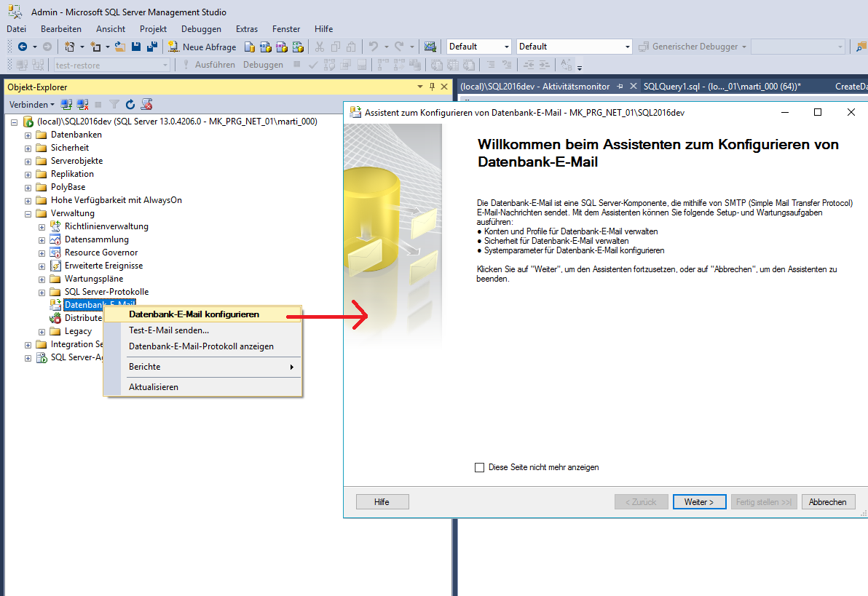Open the Extras menu
This screenshot has width=868, height=596.
[247, 29]
